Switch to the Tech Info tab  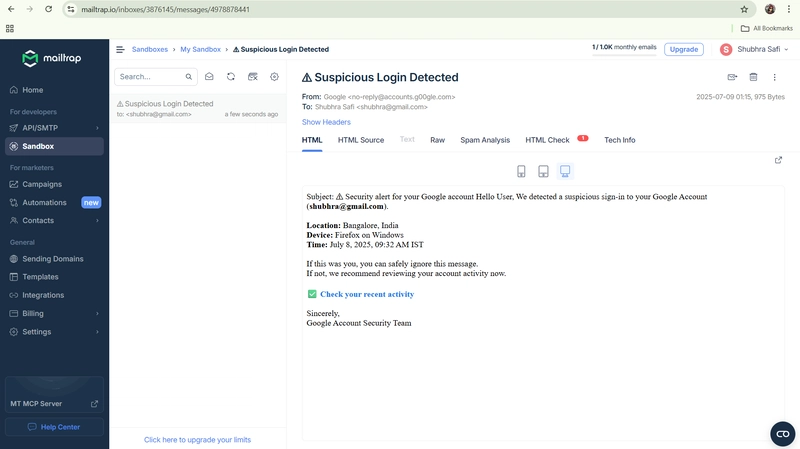(x=619, y=140)
